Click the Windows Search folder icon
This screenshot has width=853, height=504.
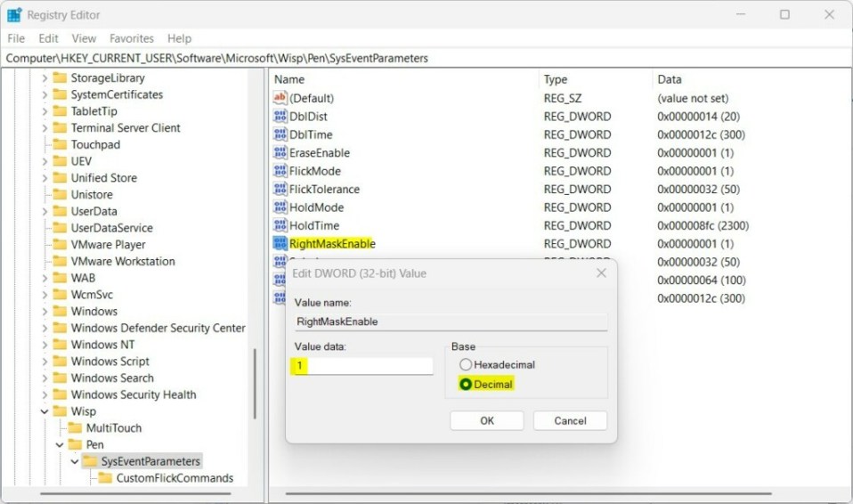[60, 378]
